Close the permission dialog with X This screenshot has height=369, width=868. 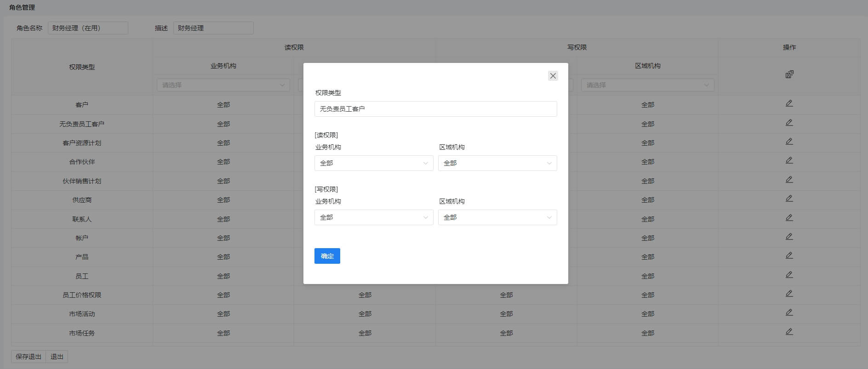[553, 76]
